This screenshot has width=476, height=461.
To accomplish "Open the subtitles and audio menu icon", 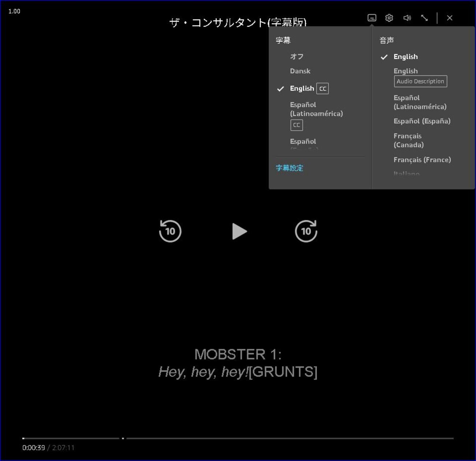I will [x=372, y=18].
